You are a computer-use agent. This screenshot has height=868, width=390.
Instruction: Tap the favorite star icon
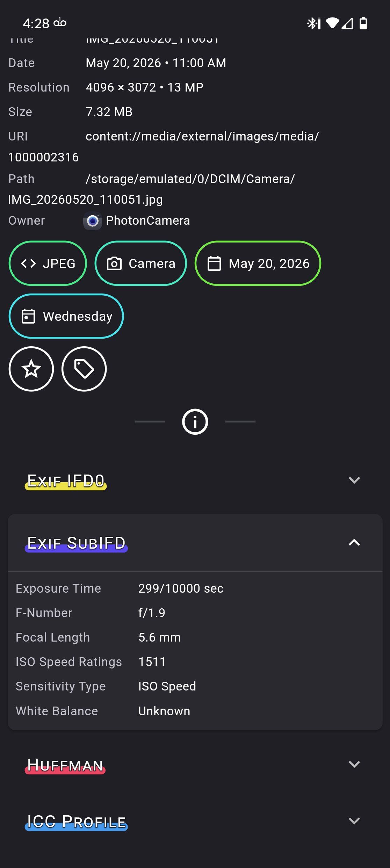click(x=31, y=369)
